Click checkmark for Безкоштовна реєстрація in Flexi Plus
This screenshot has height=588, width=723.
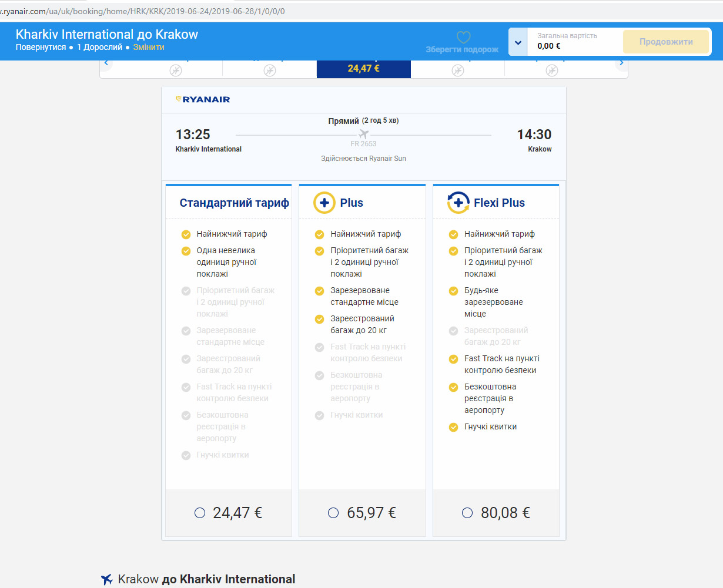[x=453, y=387]
